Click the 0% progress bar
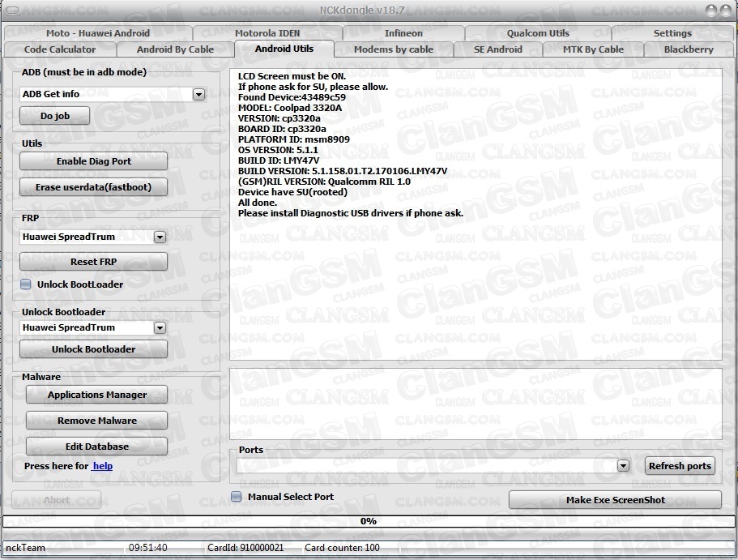Viewport: 738px width, 560px height. [x=369, y=521]
